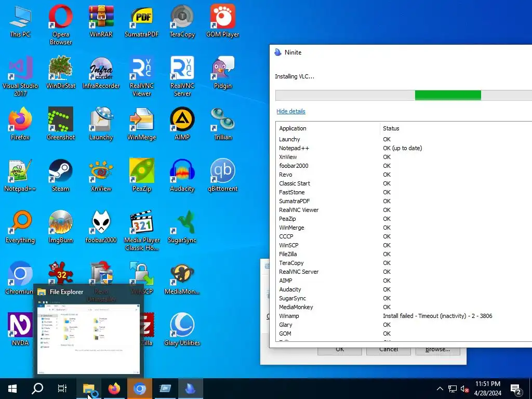This screenshot has width=532, height=399.
Task: Open Media Player Classic shortcut
Action: point(141,230)
